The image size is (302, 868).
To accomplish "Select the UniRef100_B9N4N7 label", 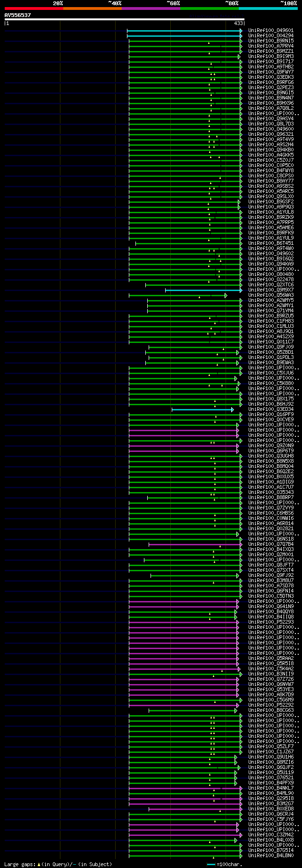I will tap(271, 98).
